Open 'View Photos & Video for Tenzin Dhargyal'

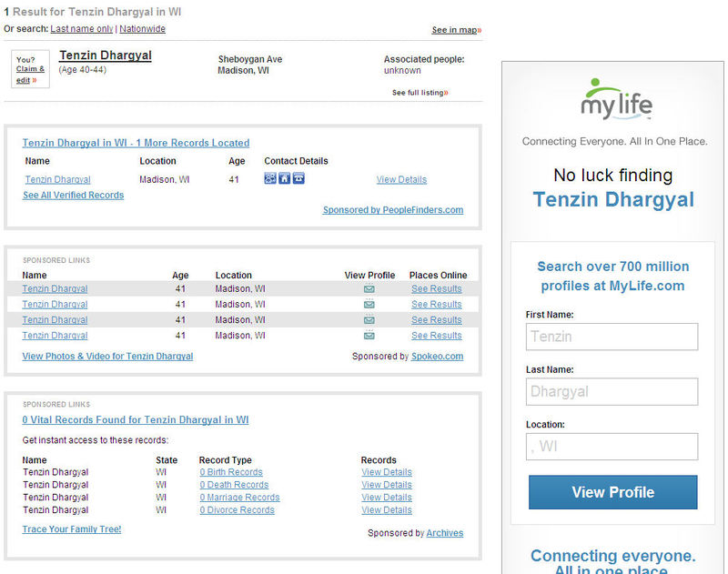pos(107,357)
